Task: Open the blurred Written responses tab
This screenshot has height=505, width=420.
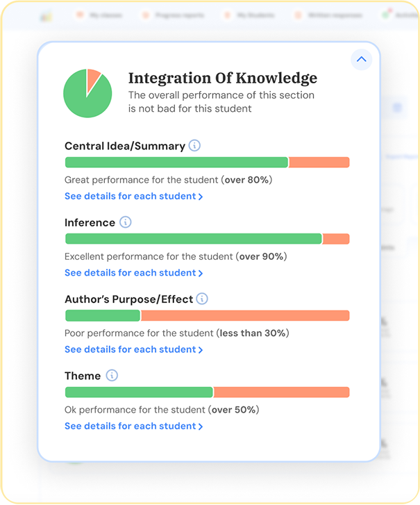Action: pyautogui.click(x=329, y=15)
